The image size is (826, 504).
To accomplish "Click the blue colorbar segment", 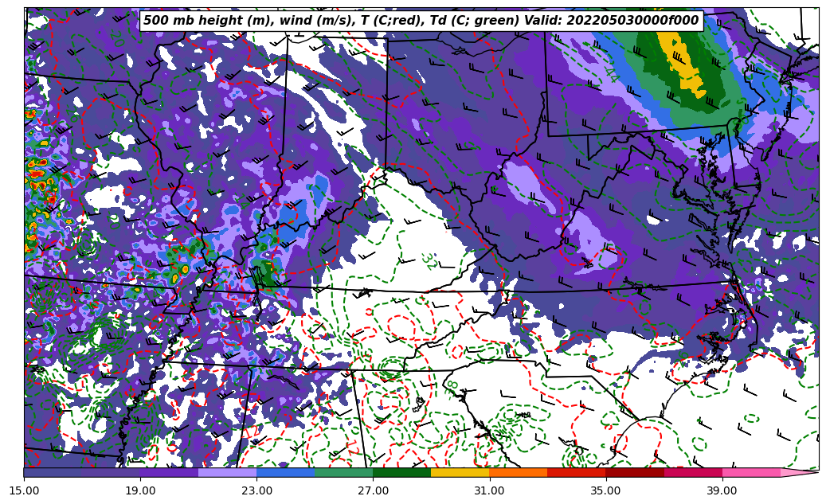I will [x=285, y=472].
